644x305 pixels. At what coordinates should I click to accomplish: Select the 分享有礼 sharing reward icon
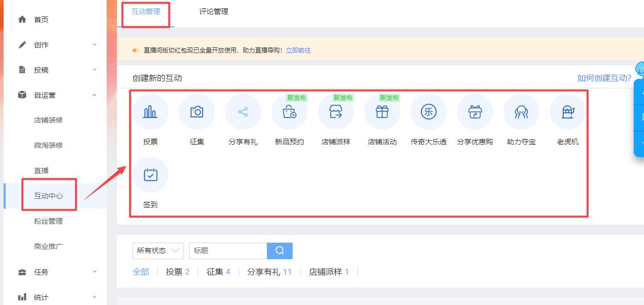coord(243,111)
